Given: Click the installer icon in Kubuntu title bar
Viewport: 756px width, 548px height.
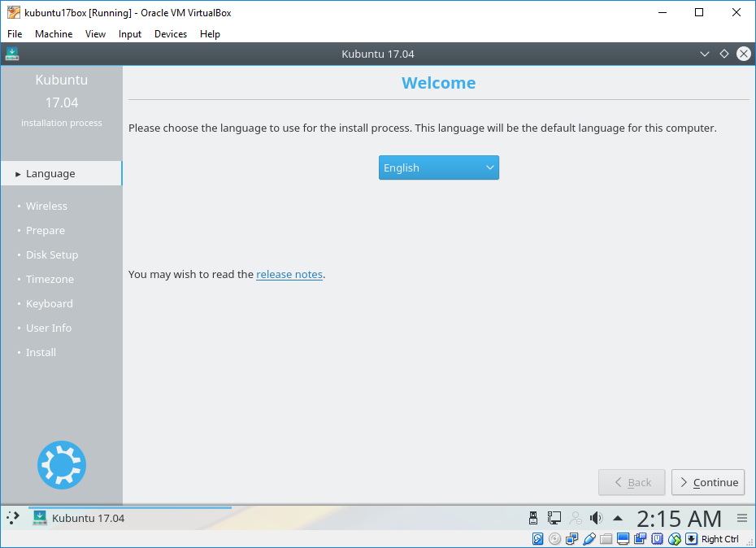Looking at the screenshot, I should point(12,54).
